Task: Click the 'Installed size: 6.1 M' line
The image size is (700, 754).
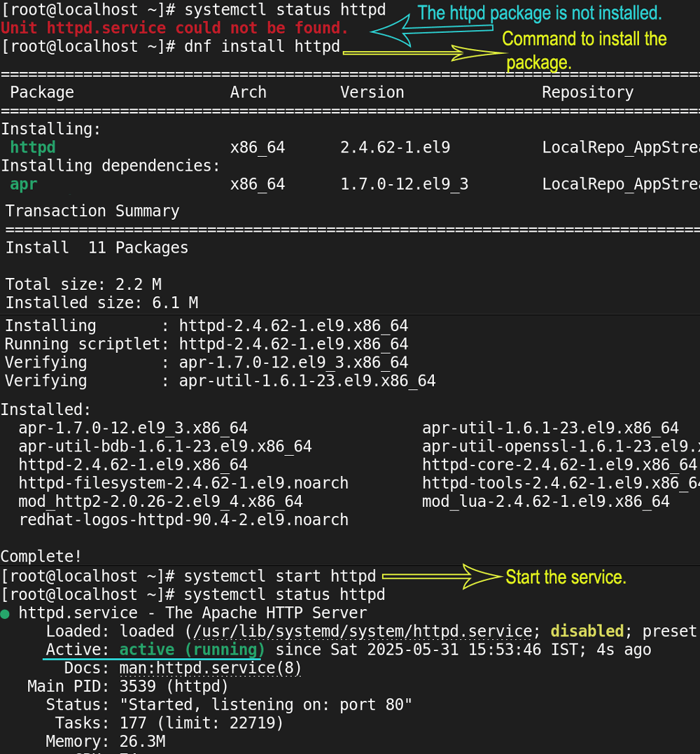Action: pos(101,302)
